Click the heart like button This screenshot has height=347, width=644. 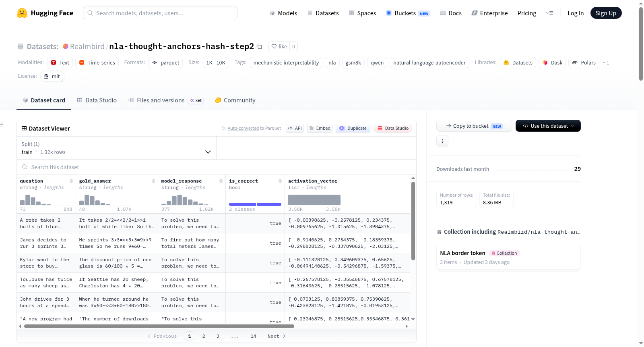[279, 46]
